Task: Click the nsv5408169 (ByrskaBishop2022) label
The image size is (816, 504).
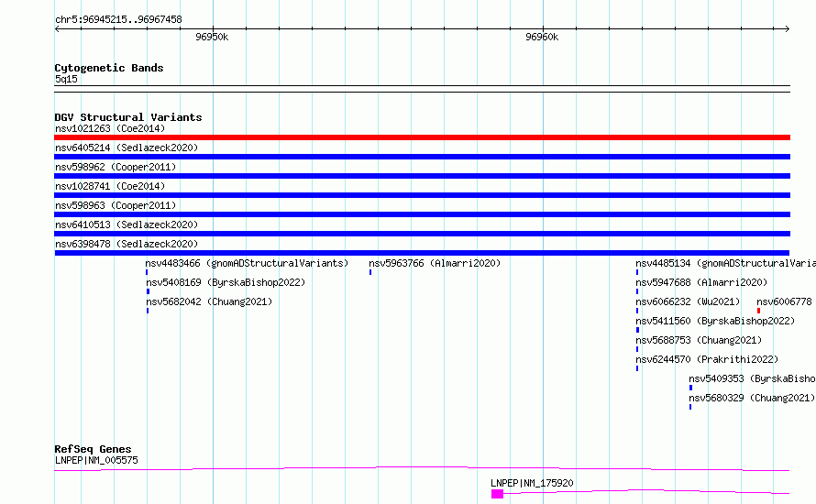Action: pyautogui.click(x=226, y=282)
